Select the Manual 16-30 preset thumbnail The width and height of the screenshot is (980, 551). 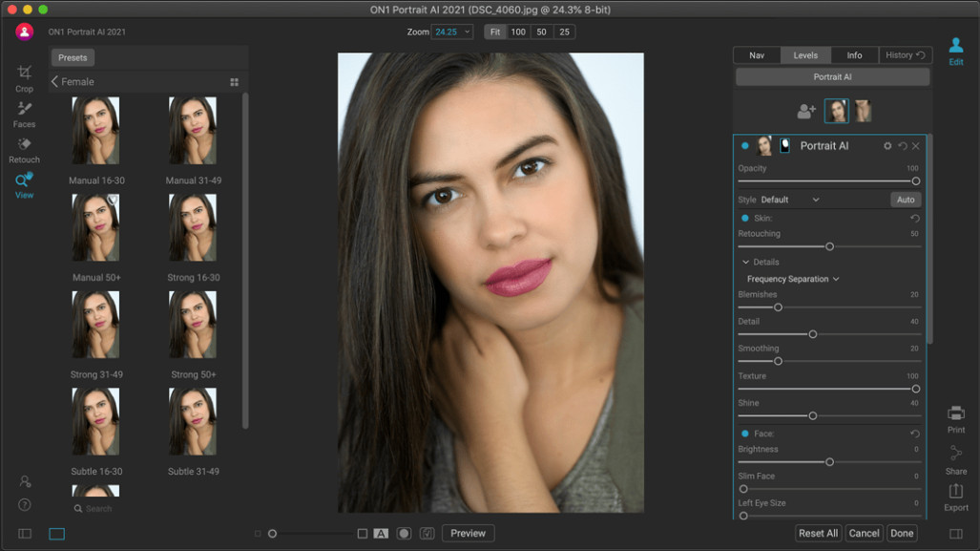95,130
